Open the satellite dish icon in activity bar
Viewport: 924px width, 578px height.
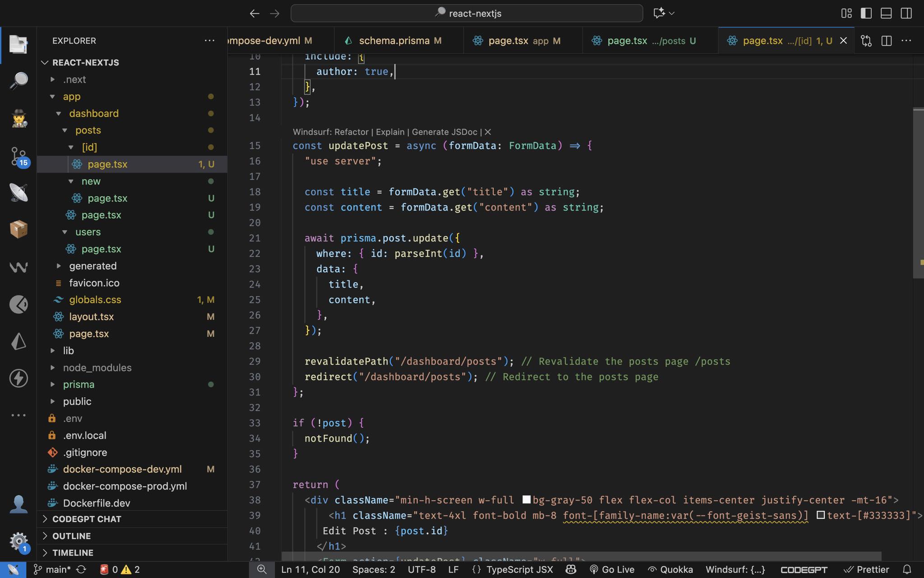click(x=18, y=193)
